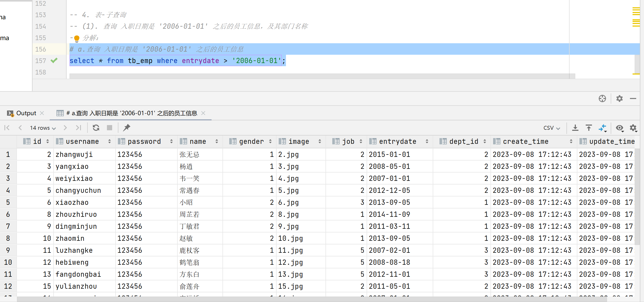Go to first page of results
Image resolution: width=644 pixels, height=302 pixels.
(x=7, y=128)
